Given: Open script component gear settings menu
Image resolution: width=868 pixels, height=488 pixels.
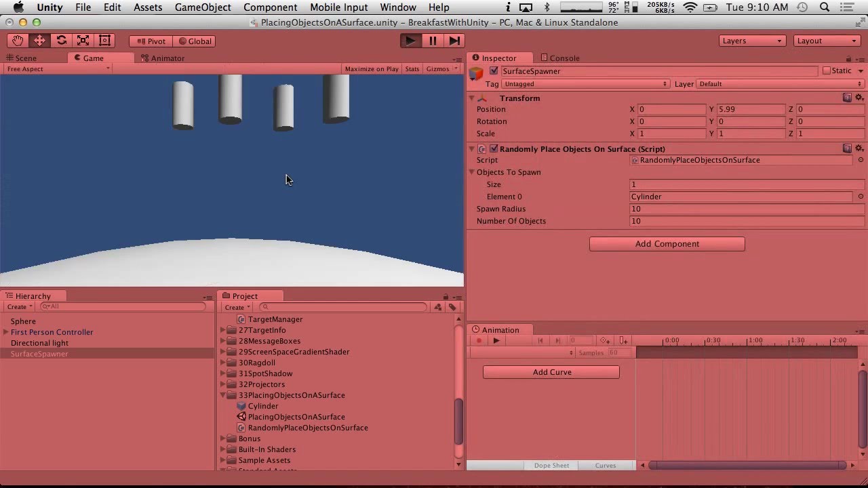Looking at the screenshot, I should 859,148.
